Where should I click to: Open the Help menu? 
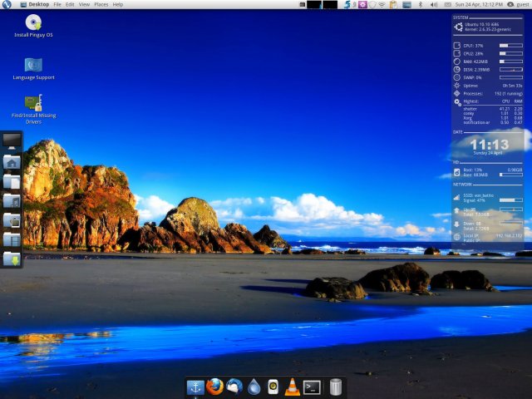pos(118,4)
